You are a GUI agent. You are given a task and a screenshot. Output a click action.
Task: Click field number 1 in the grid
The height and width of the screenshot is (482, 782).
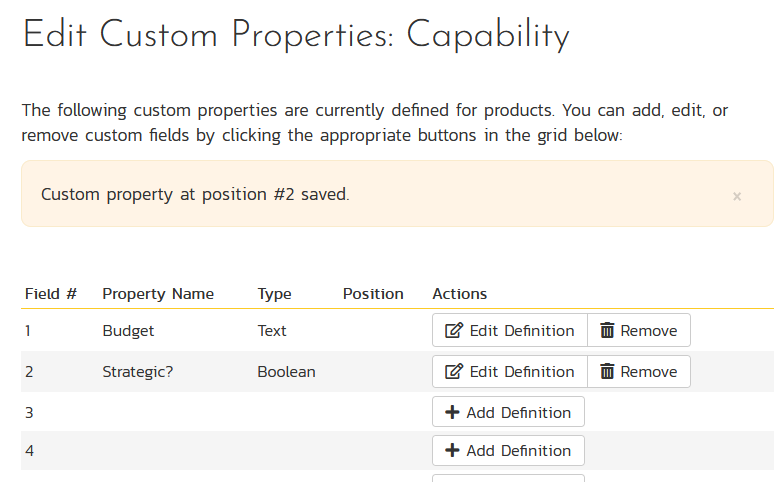pos(29,331)
